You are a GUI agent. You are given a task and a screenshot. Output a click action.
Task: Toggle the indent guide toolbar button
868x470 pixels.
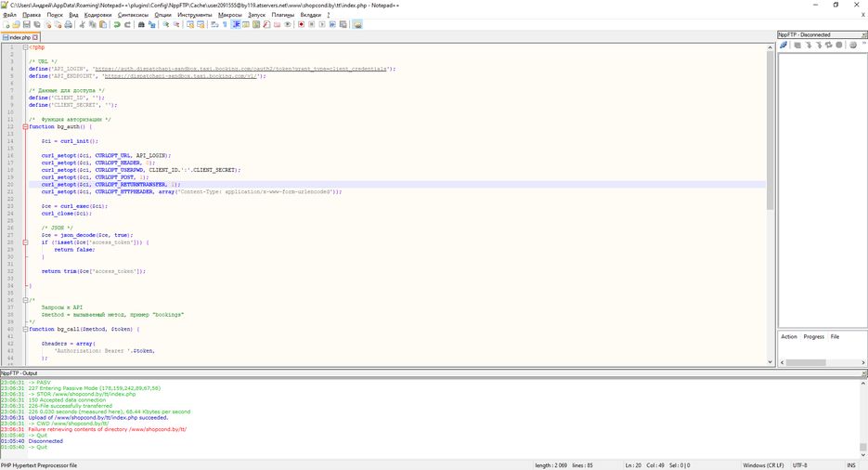[x=237, y=24]
